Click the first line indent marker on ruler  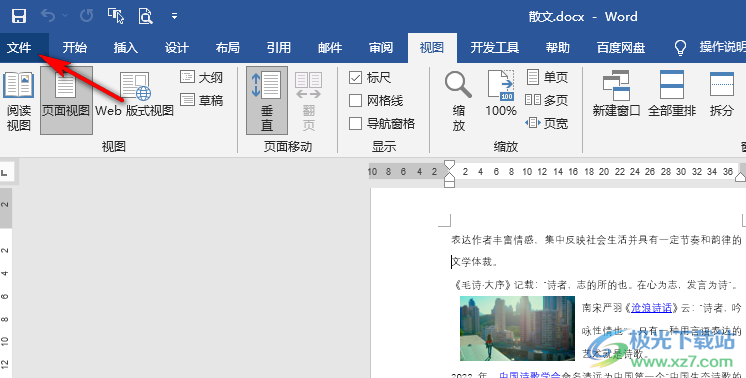pos(449,166)
